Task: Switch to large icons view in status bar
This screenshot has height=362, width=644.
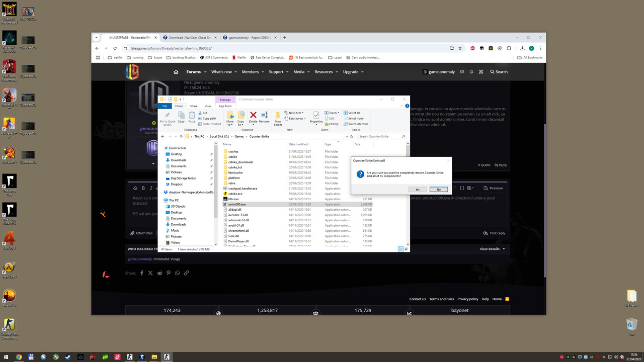Action: point(406,249)
